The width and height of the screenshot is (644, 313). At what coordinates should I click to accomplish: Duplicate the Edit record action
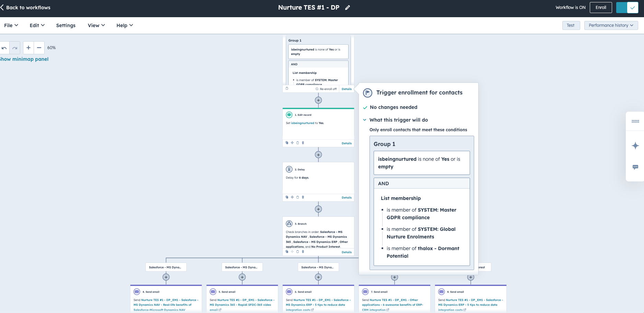click(x=287, y=143)
